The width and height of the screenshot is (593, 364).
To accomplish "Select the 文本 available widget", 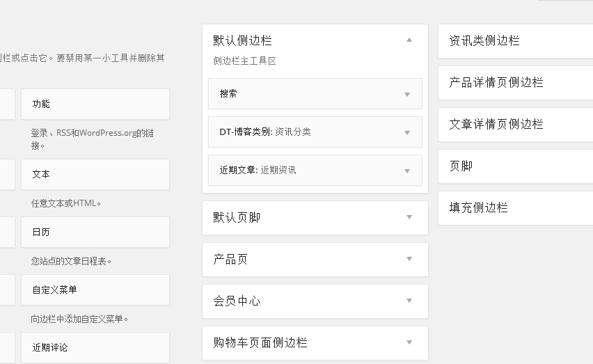I will pos(95,175).
